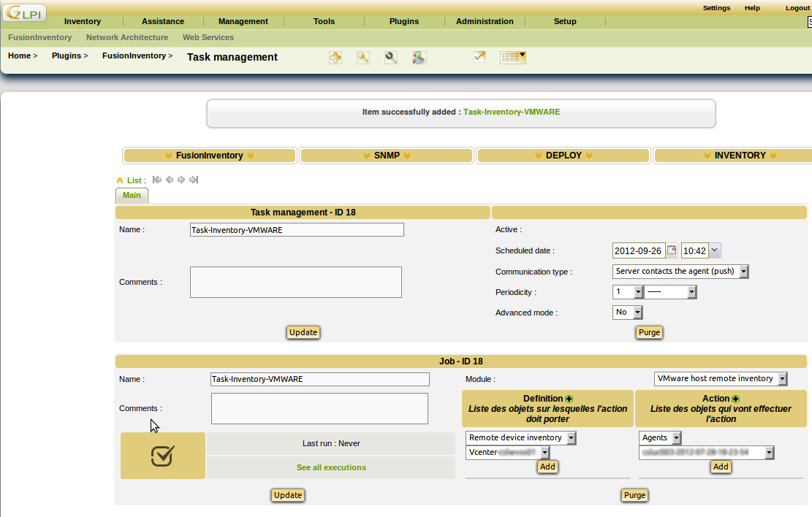
Task: Open the Assistance menu
Action: [163, 21]
